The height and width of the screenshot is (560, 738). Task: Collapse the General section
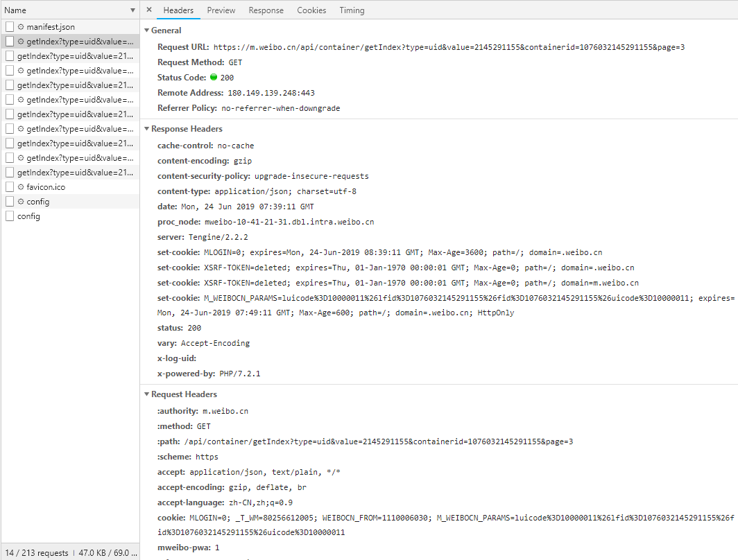click(146, 30)
